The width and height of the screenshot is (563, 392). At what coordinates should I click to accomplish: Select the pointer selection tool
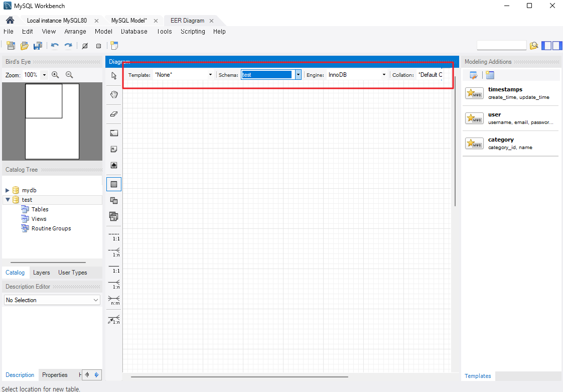click(114, 76)
